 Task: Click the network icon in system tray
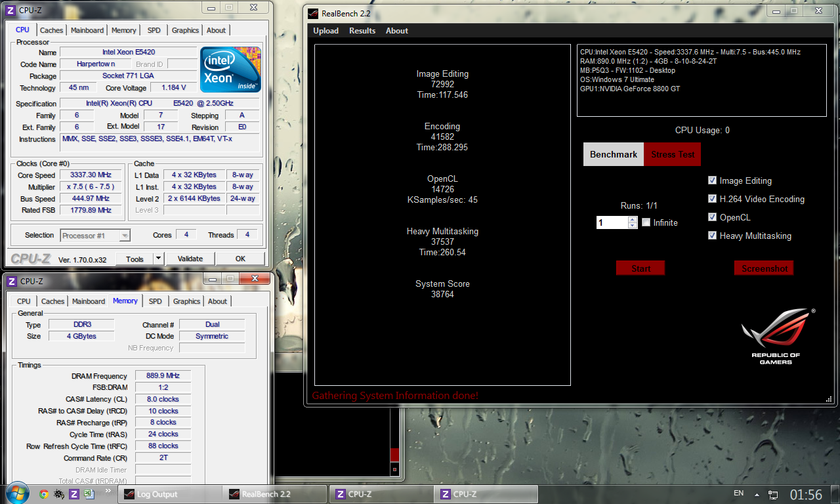point(773,494)
